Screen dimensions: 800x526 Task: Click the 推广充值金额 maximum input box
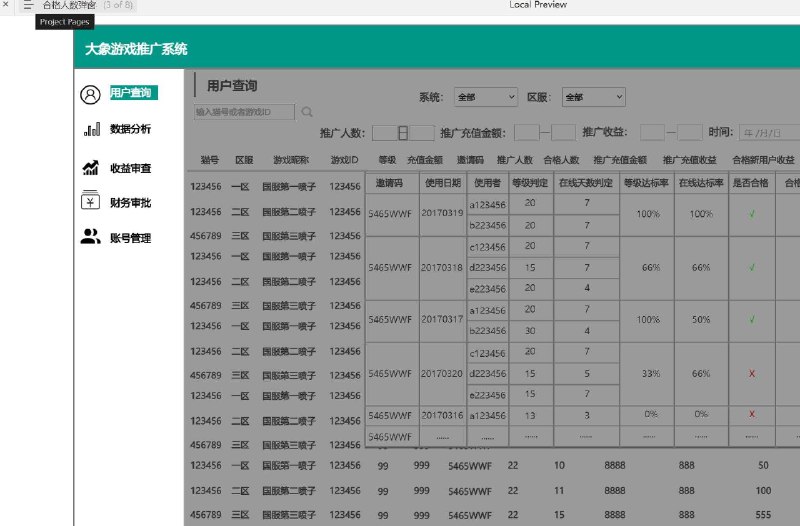[x=563, y=133]
